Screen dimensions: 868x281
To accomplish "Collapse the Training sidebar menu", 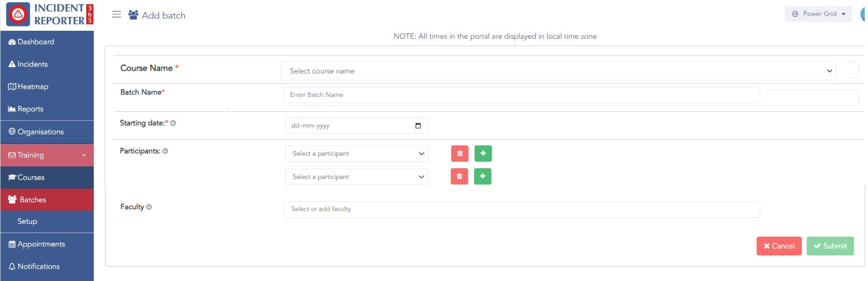I will pos(47,155).
